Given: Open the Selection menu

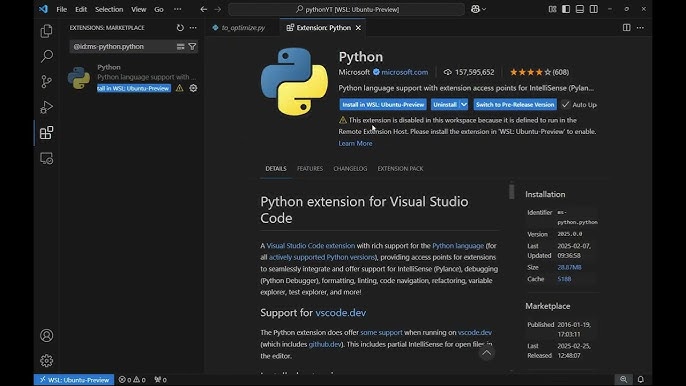Looking at the screenshot, I should click(x=109, y=9).
